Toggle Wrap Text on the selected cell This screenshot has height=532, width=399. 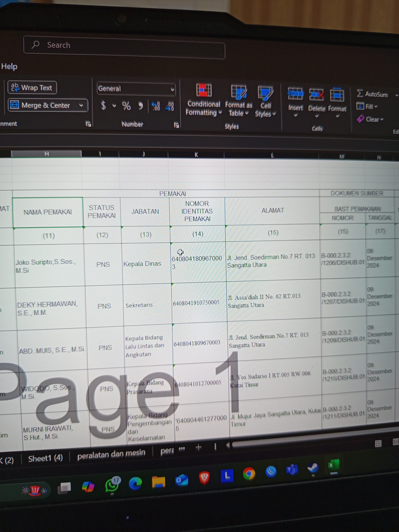point(32,88)
